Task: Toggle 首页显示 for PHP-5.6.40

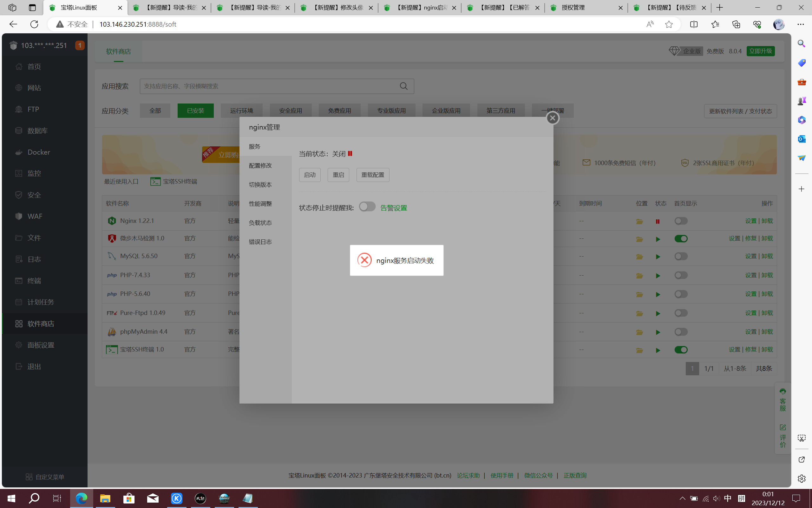Action: point(681,294)
